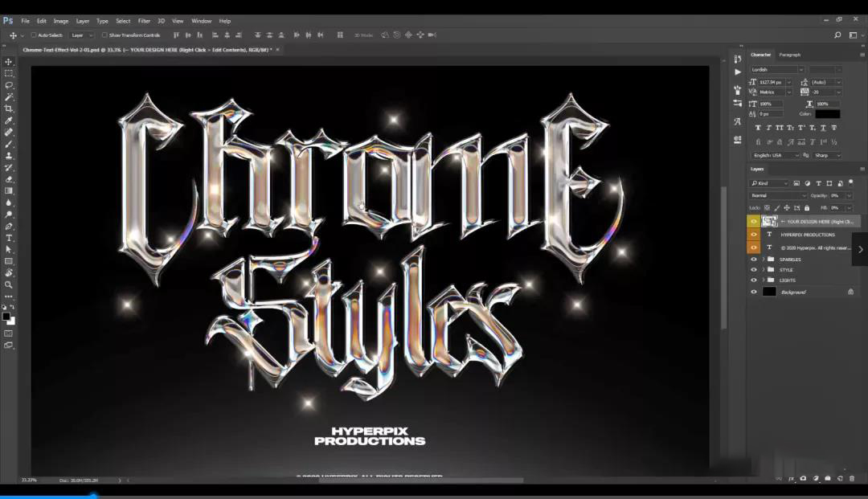Viewport: 868px width, 499px height.
Task: Enable Show Transform Controls checkbox
Action: [x=104, y=35]
